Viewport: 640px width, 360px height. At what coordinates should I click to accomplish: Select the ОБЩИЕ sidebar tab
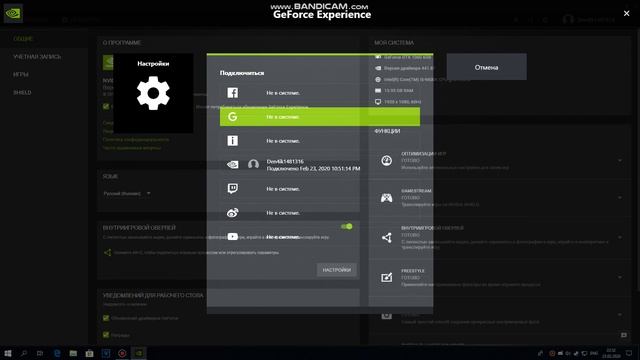(23, 39)
